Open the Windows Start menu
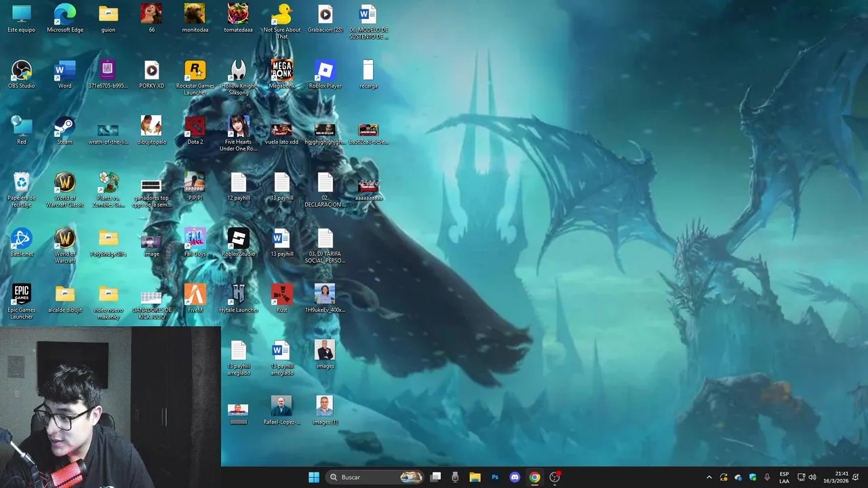Screen dimensions: 868x488 click(x=314, y=477)
